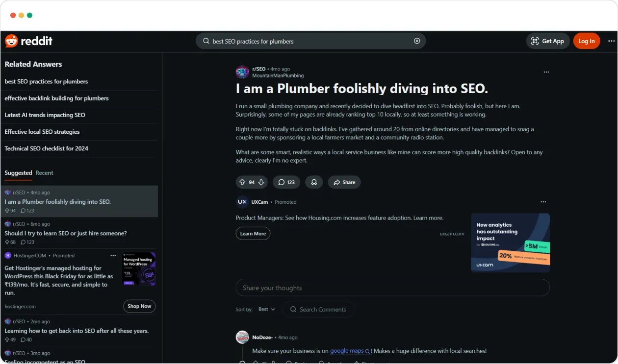Select the Suggested tab in sidebar
This screenshot has height=364, width=618.
[18, 173]
